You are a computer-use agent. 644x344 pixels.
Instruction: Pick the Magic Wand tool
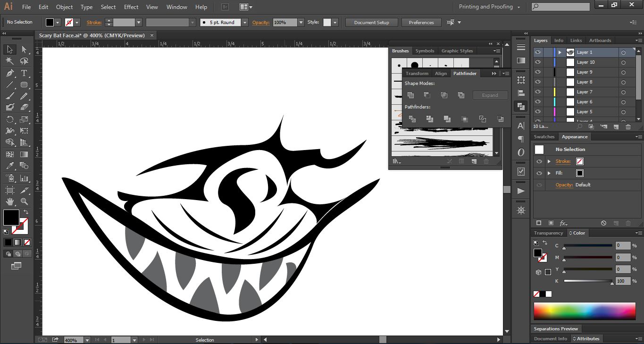pyautogui.click(x=10, y=61)
